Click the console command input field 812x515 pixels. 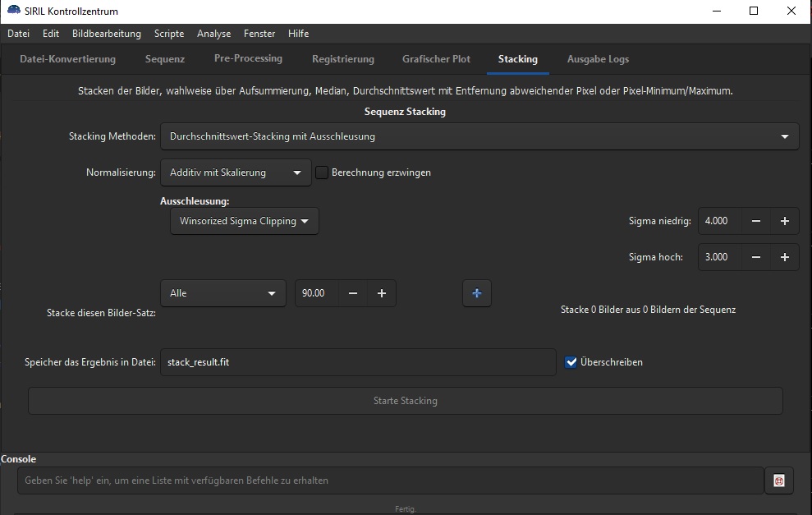391,481
